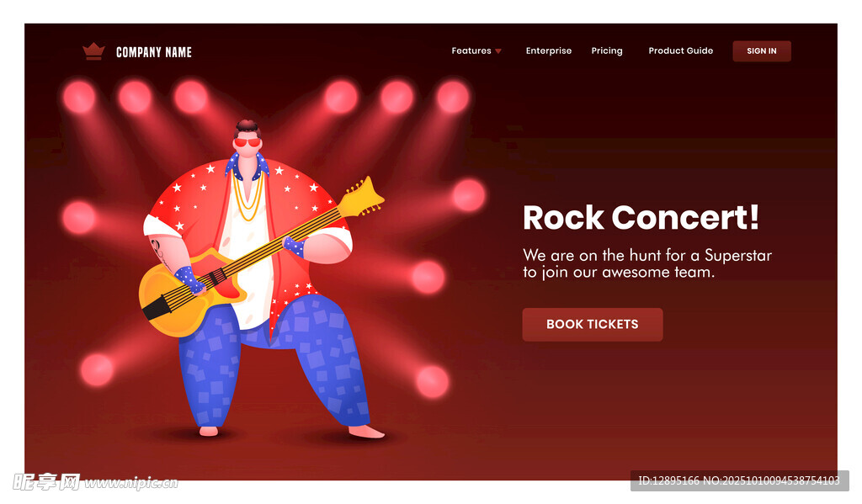Go to the Enterprise nav item
Image resolution: width=862 pixels, height=504 pixels.
[549, 51]
